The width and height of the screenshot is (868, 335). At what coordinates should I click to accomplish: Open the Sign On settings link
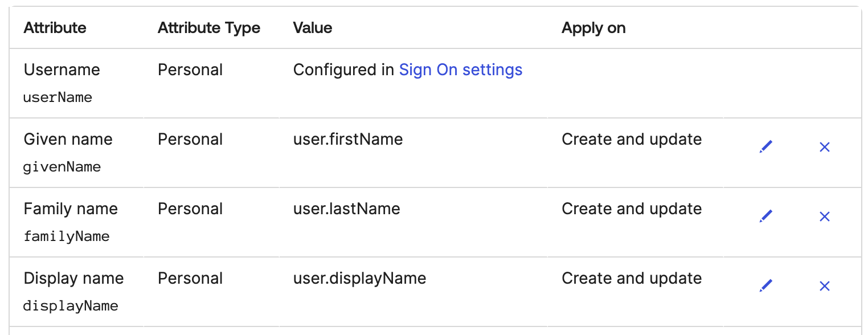click(460, 70)
